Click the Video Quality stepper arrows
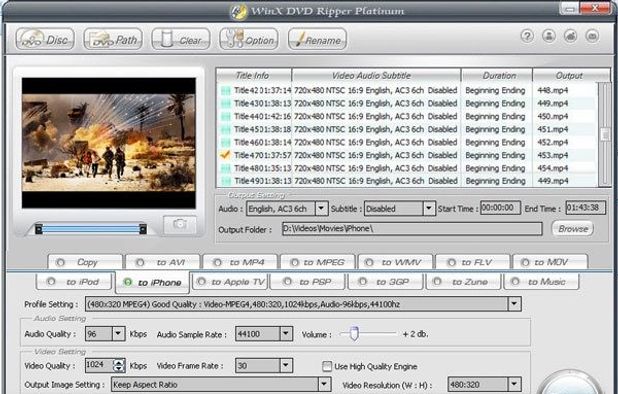Screen dimensions: 618x394 click(119, 366)
